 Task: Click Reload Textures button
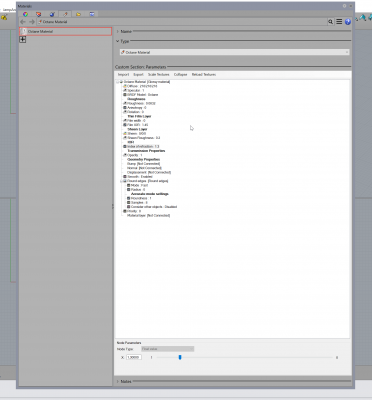[x=204, y=75]
